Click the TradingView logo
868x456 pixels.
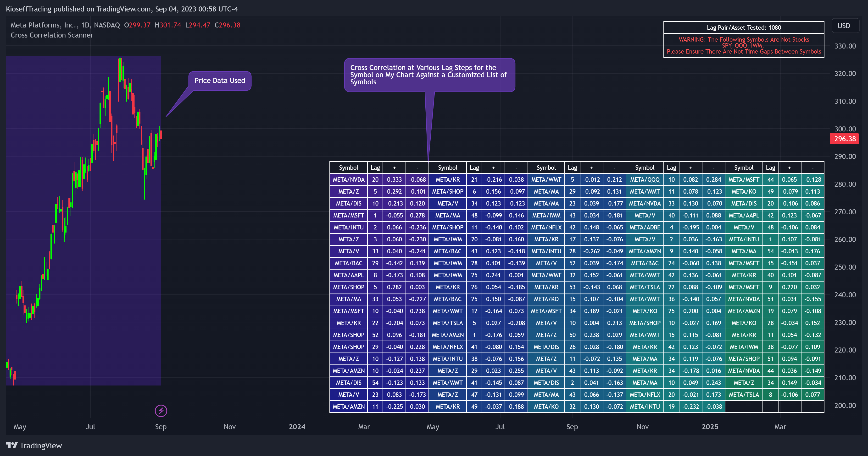34,445
